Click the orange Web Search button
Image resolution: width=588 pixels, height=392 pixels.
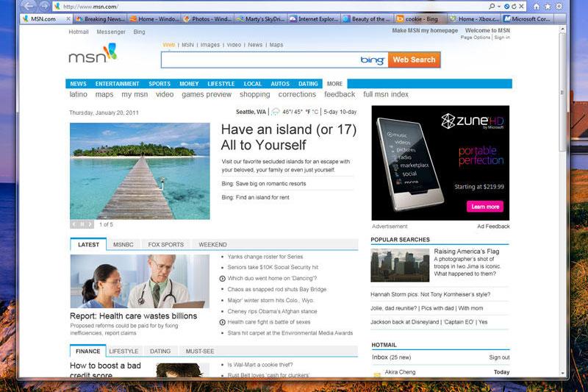coord(414,60)
